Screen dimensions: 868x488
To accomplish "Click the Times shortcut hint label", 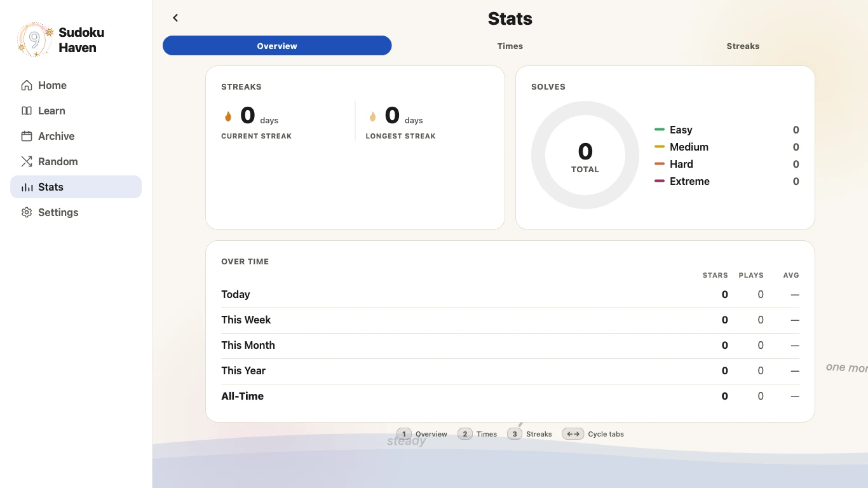I will click(487, 434).
